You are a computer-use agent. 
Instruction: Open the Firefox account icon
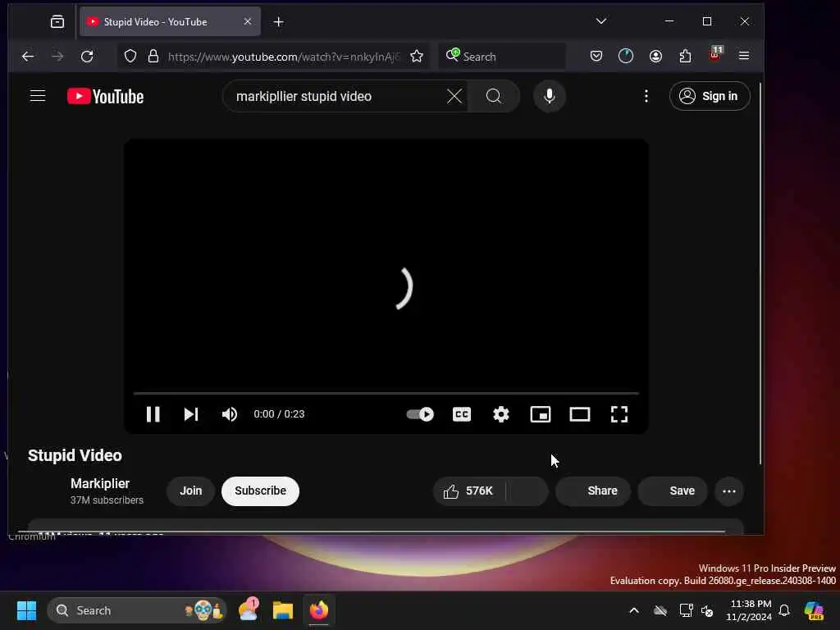pos(655,57)
